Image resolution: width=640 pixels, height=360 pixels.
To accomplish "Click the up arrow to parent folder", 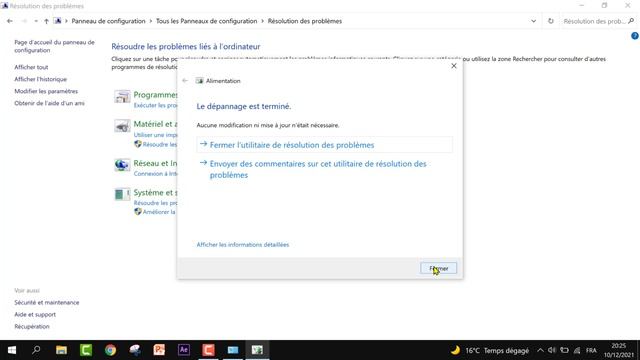I will click(x=46, y=21).
